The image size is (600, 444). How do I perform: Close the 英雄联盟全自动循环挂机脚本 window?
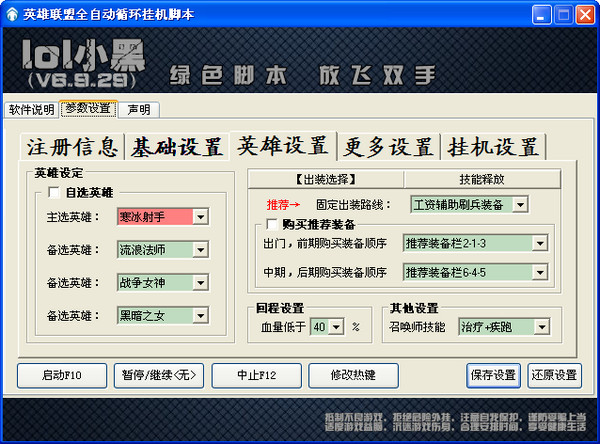pos(585,15)
